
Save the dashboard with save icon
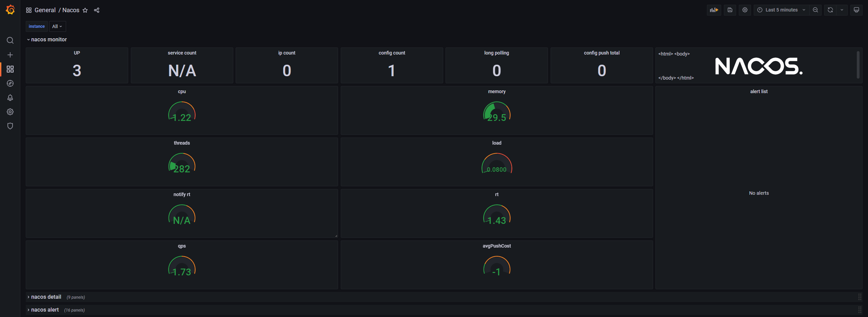click(x=730, y=10)
